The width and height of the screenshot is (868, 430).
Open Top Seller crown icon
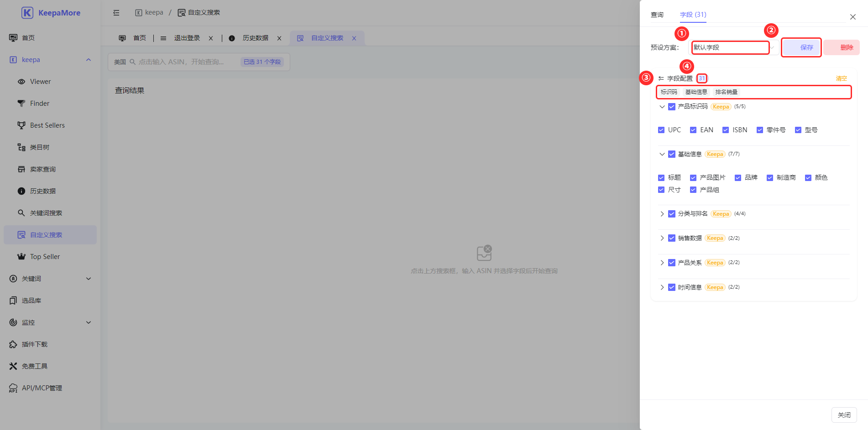(21, 257)
